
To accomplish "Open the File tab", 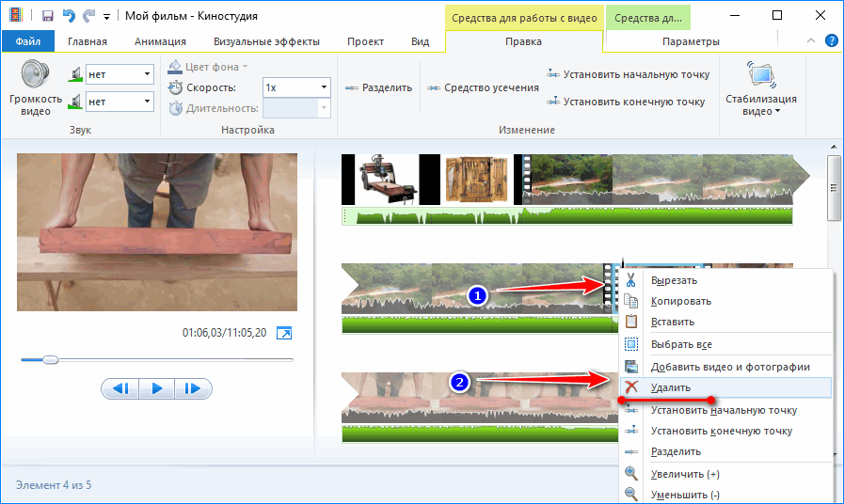I will pos(28,41).
